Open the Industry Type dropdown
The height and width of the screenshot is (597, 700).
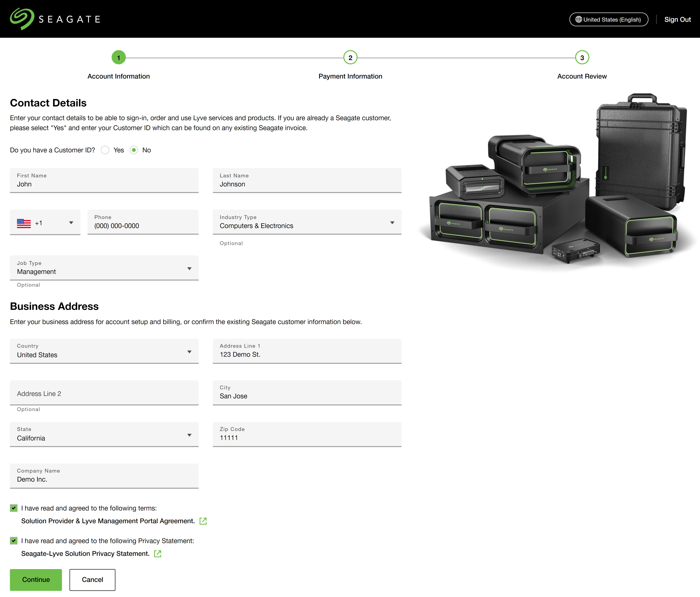[x=307, y=222]
